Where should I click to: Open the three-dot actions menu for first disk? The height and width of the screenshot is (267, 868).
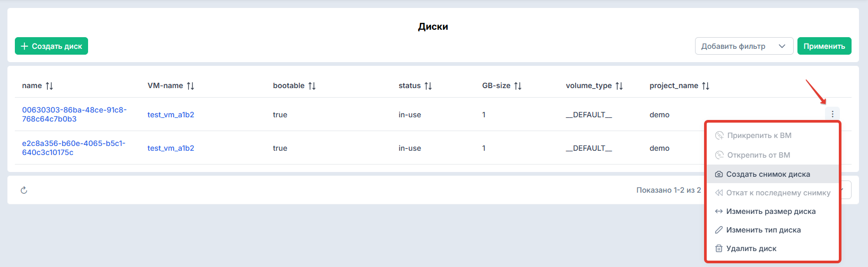[x=832, y=114]
